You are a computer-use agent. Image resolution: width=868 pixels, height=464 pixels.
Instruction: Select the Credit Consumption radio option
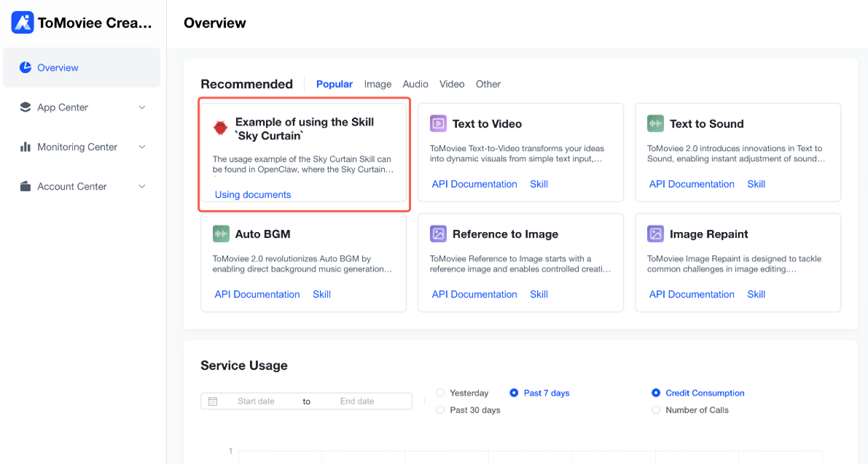[x=656, y=393]
